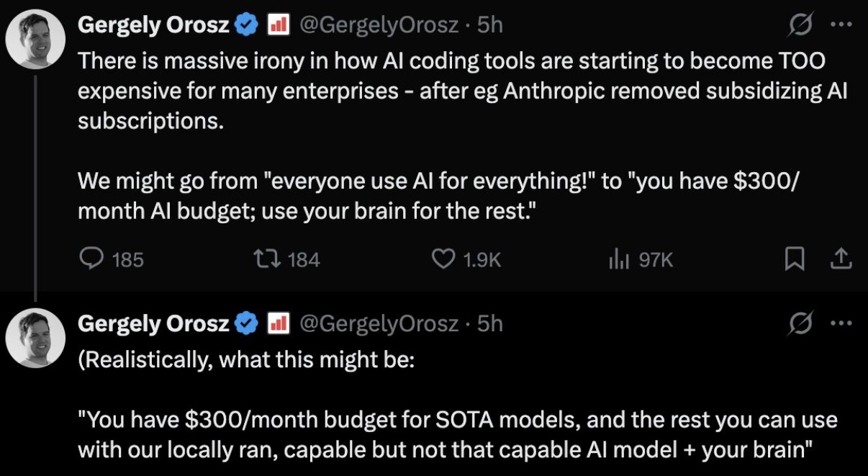The width and height of the screenshot is (868, 476).
Task: Click verified blue checkmark on first tweet
Action: click(248, 26)
